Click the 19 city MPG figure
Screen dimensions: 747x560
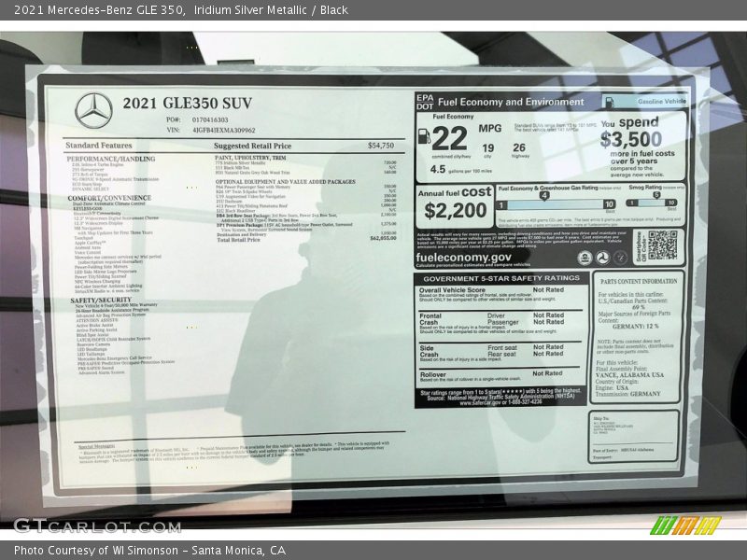[x=487, y=148]
